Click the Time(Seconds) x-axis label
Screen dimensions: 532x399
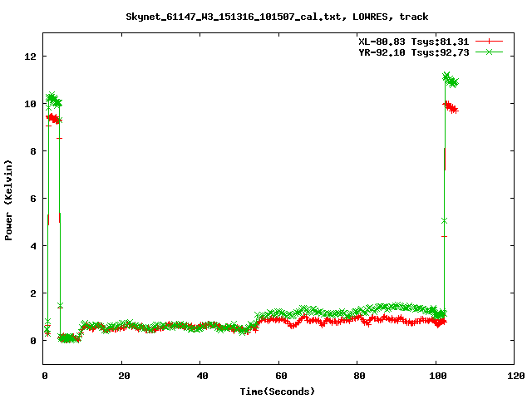(x=278, y=391)
